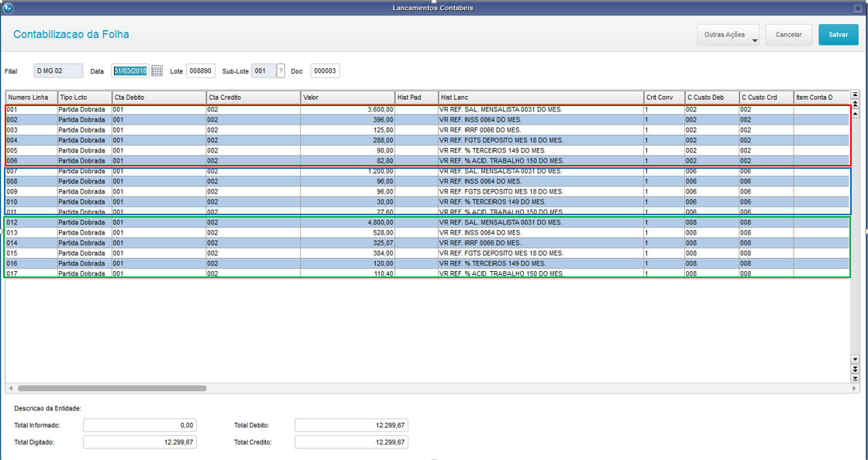Click the Lote field showing 008890

pos(201,70)
